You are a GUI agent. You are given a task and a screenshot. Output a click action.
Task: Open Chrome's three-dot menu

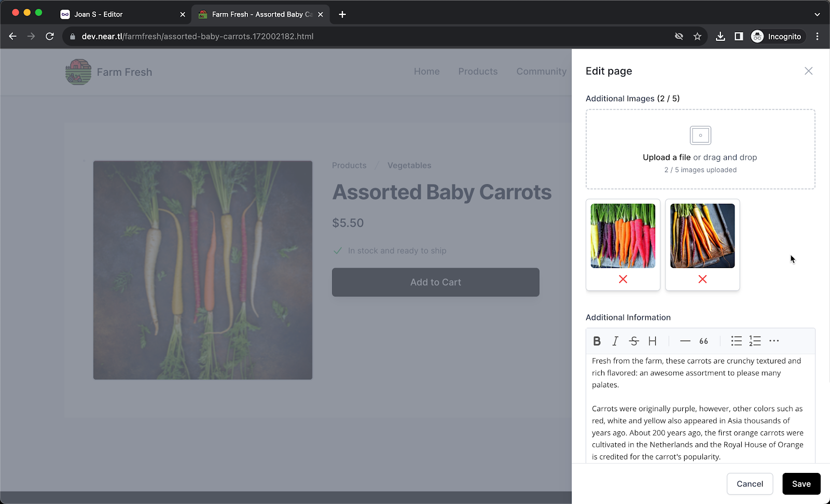pyautogui.click(x=818, y=36)
